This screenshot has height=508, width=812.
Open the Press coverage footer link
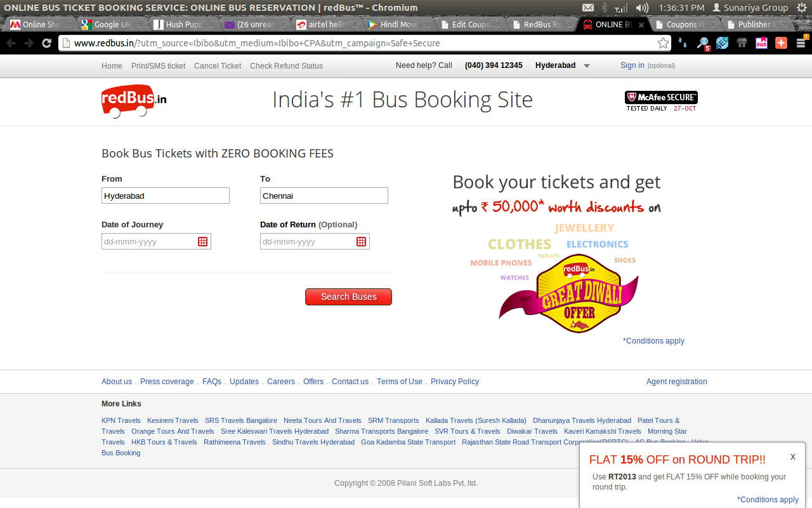click(167, 382)
